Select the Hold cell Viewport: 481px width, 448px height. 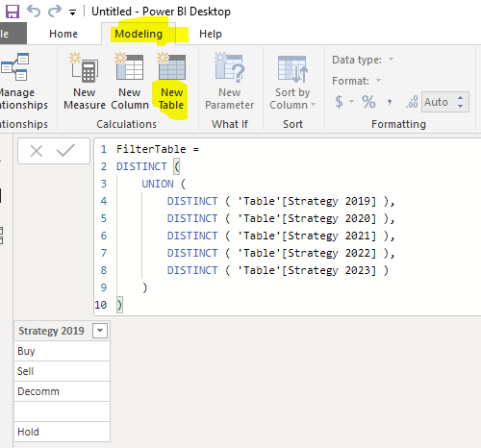point(62,432)
